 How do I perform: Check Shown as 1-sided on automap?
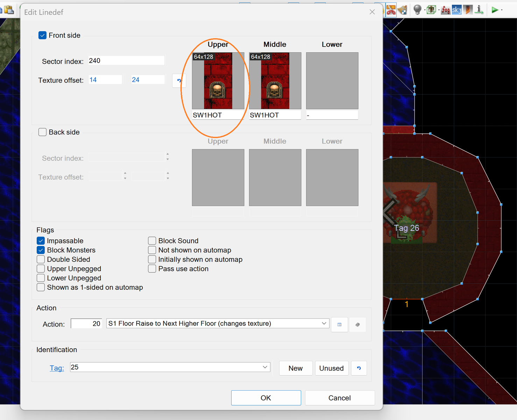click(x=41, y=287)
